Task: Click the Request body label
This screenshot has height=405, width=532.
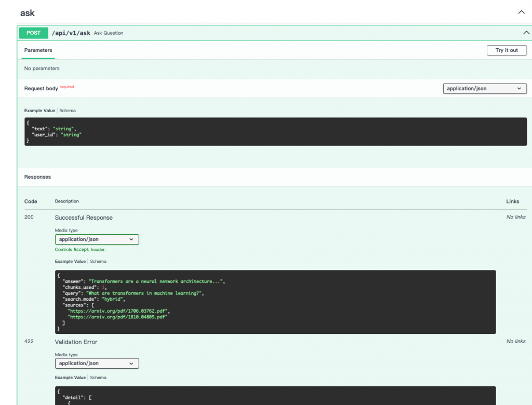Action: [x=41, y=89]
